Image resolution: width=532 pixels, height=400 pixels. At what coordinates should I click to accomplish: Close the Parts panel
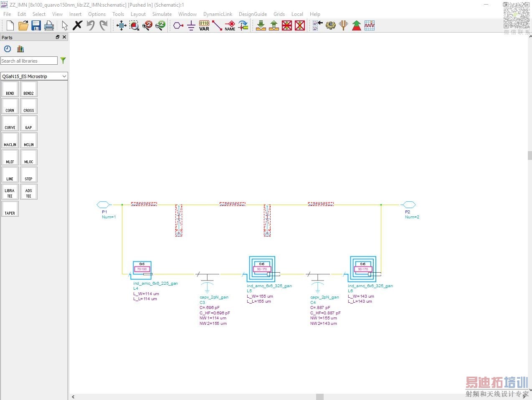[x=64, y=37]
